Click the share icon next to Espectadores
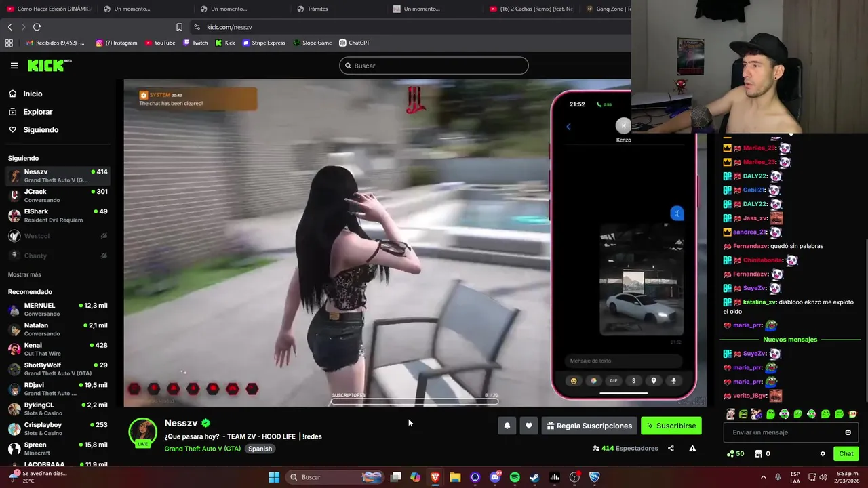This screenshot has width=868, height=488. click(671, 448)
